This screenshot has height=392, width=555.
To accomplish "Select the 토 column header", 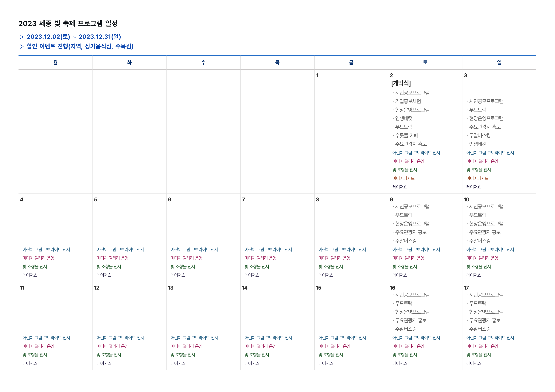I will pos(425,63).
